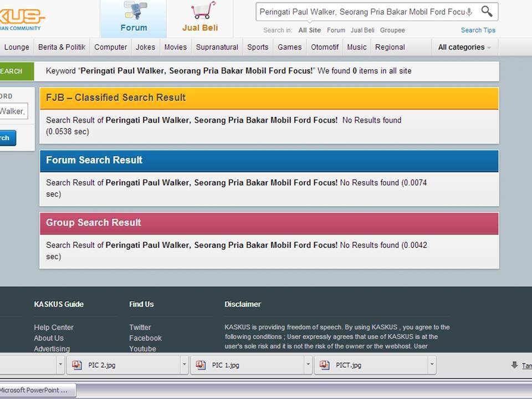532x399 pixels.
Task: Open the Search Tips link
Action: tap(478, 30)
